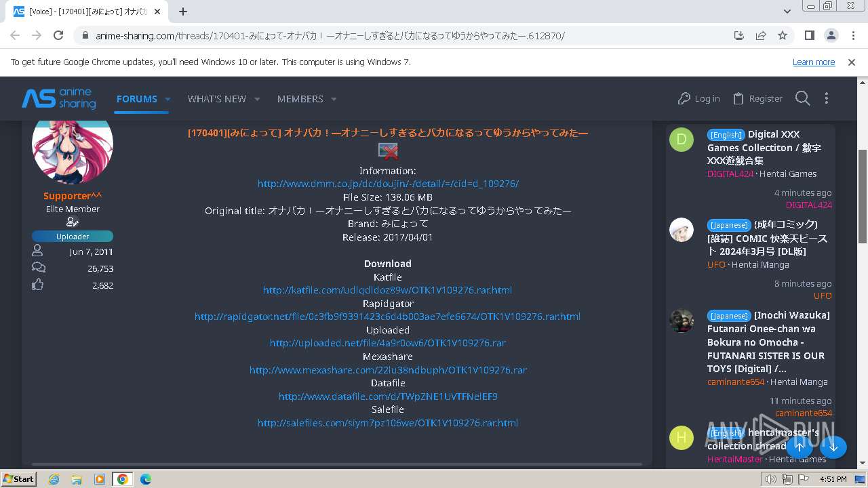Open caminante654 author link
Viewport: 868px width, 488px height.
click(x=736, y=382)
